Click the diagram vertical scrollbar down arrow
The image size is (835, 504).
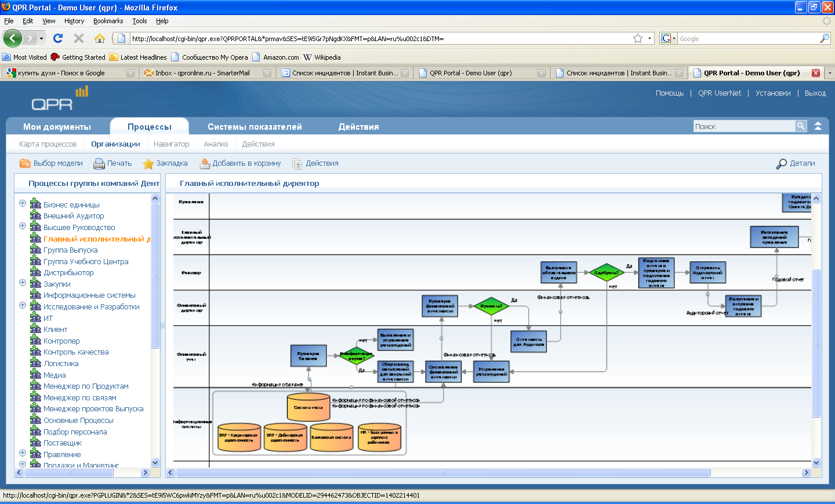point(816,463)
